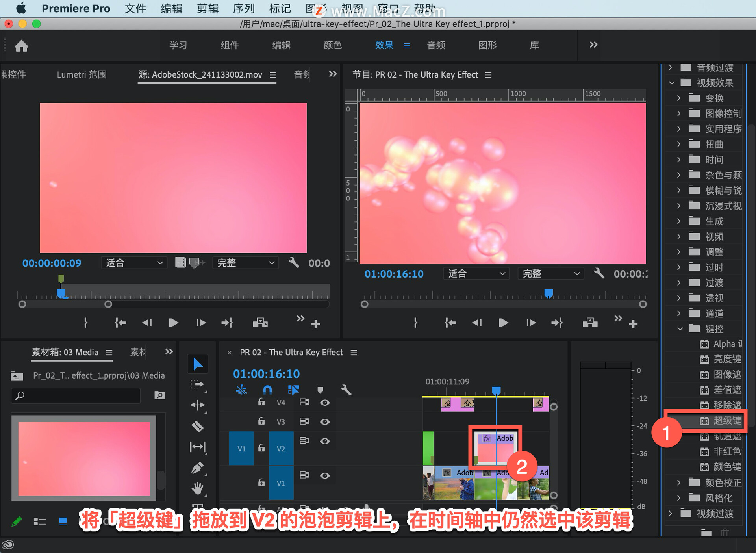Viewport: 756px width, 553px height.
Task: Toggle V3 track output eye
Action: pyautogui.click(x=325, y=421)
